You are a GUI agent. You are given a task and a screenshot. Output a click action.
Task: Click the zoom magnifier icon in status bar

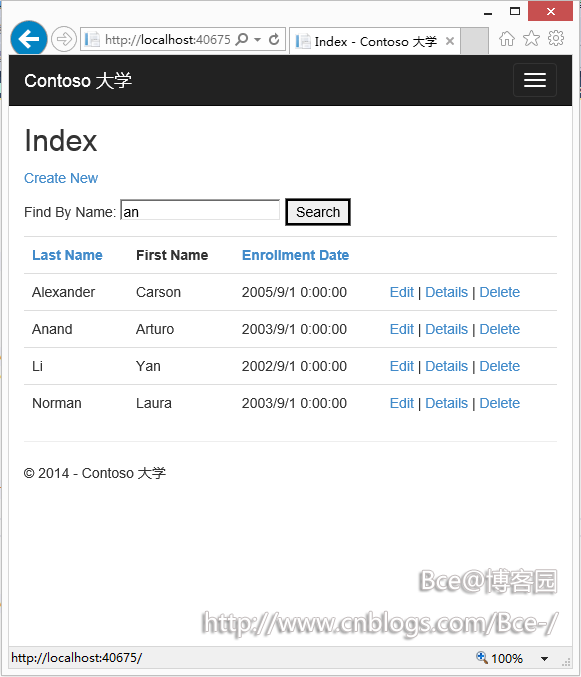tap(482, 658)
